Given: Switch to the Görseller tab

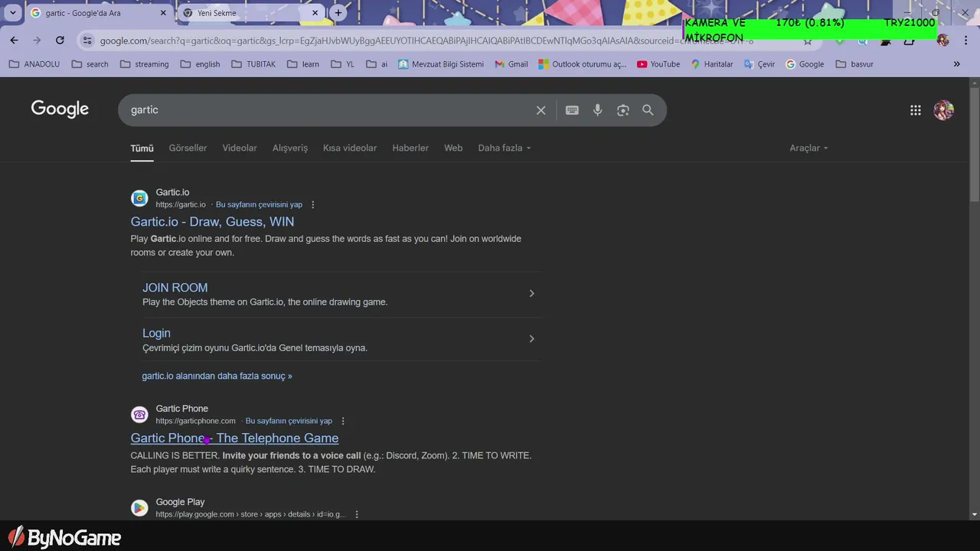Looking at the screenshot, I should click(x=188, y=148).
